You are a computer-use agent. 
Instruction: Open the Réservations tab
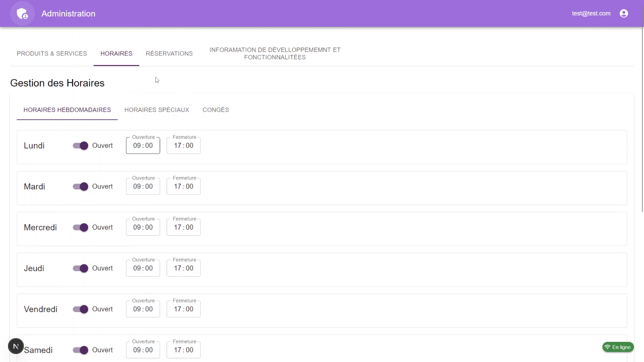(169, 53)
